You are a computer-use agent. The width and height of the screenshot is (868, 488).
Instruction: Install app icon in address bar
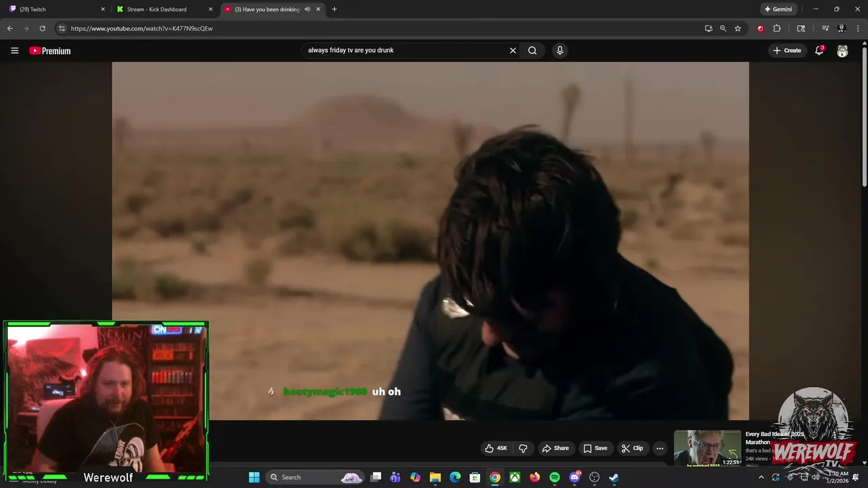tap(709, 28)
